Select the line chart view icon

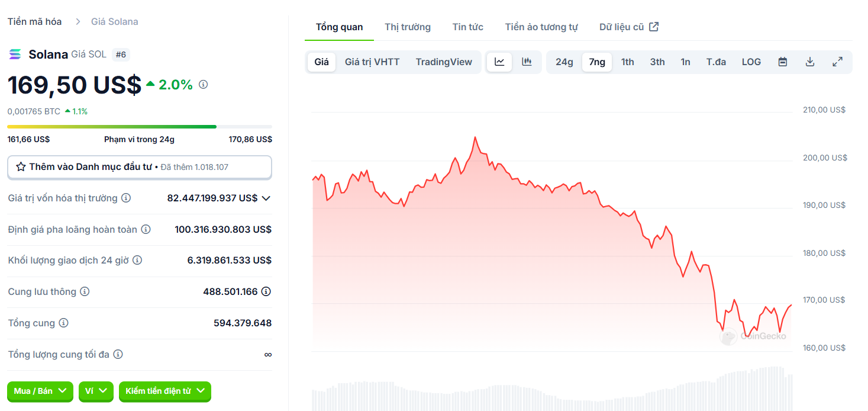tap(499, 61)
